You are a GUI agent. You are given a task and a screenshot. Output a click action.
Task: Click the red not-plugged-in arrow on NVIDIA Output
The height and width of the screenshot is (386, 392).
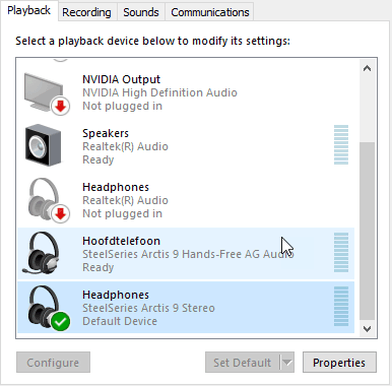pyautogui.click(x=60, y=106)
